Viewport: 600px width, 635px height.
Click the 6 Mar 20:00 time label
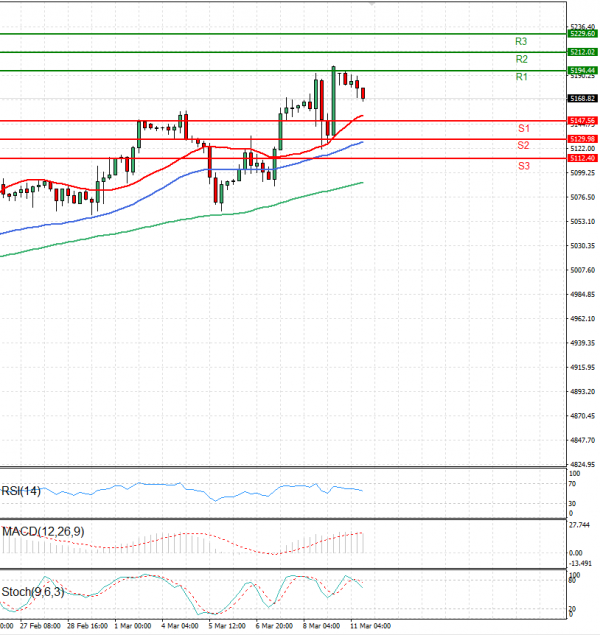(274, 627)
